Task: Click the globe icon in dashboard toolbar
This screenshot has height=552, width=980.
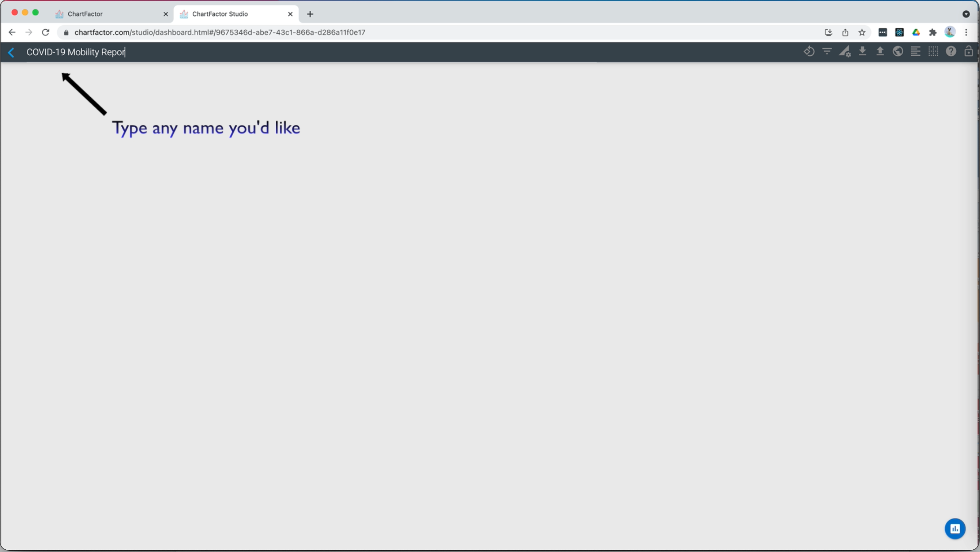Action: coord(898,52)
